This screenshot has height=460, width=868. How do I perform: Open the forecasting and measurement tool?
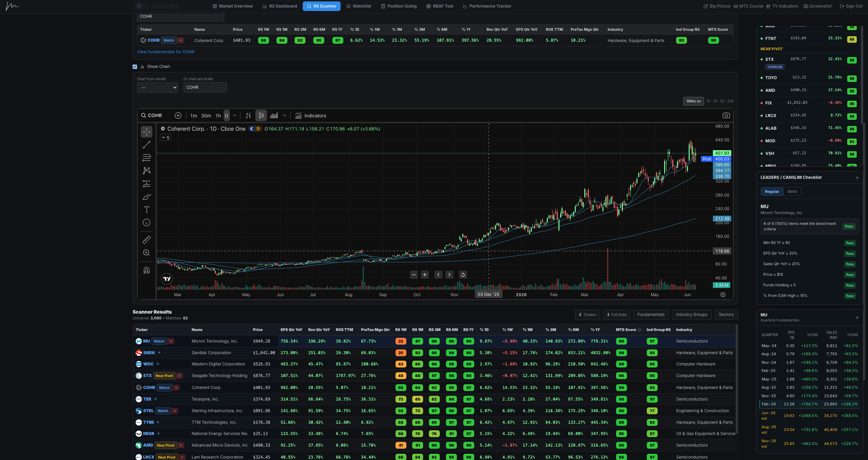click(x=147, y=184)
